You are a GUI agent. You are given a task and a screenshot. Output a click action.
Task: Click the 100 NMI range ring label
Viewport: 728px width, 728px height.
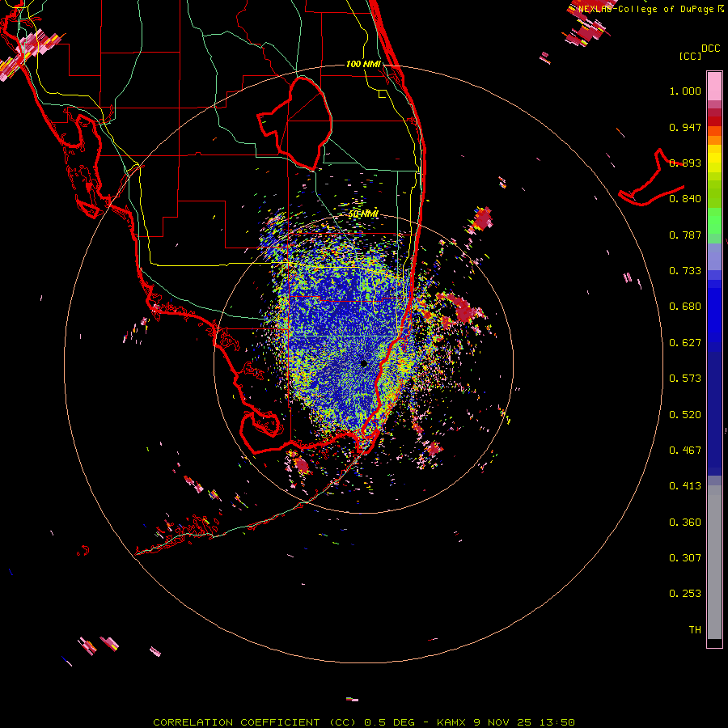363,64
